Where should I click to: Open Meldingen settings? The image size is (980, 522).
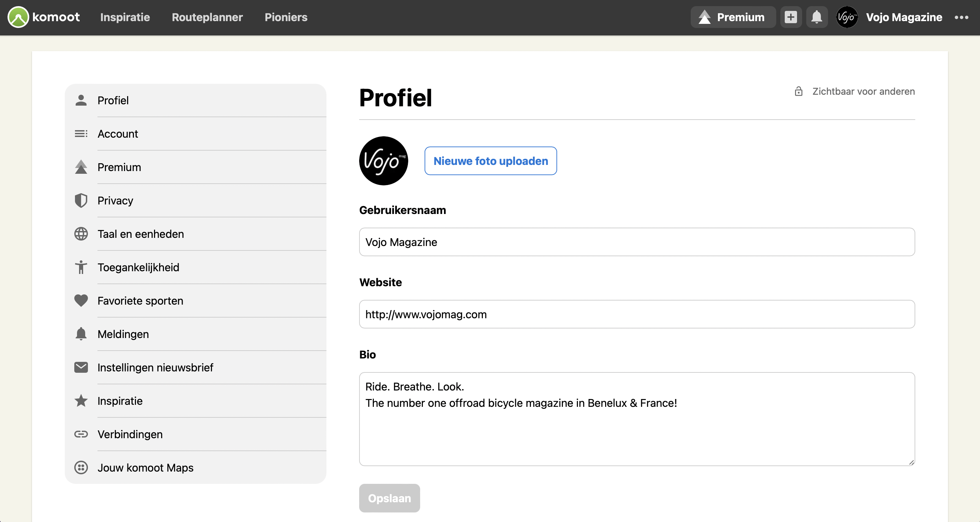click(196, 334)
